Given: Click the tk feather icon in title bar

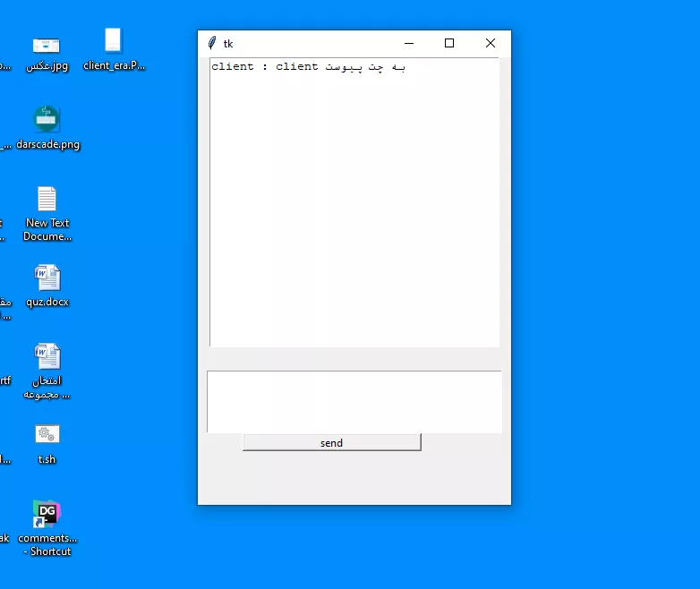Looking at the screenshot, I should [212, 43].
